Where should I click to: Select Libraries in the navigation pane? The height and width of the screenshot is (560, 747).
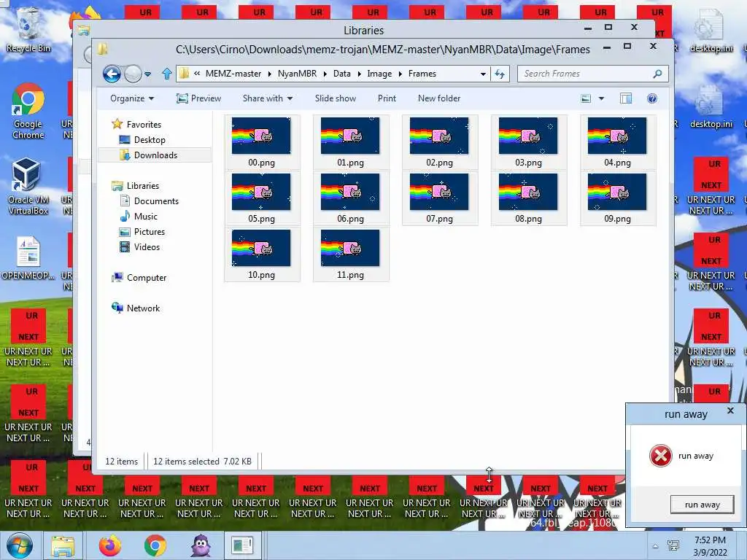coord(135,186)
